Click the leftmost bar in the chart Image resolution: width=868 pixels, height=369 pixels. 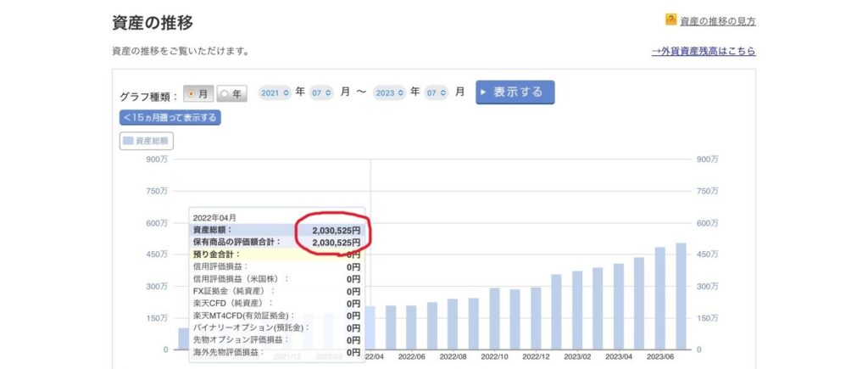tap(183, 338)
